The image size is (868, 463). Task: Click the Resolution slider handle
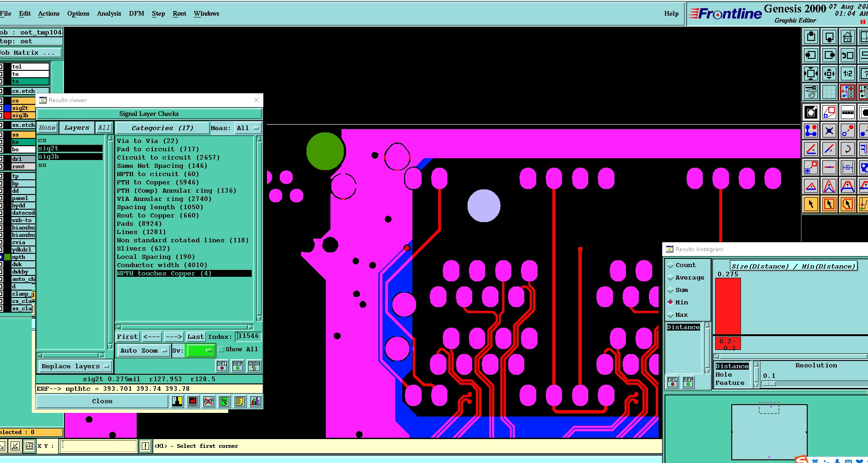click(769, 384)
